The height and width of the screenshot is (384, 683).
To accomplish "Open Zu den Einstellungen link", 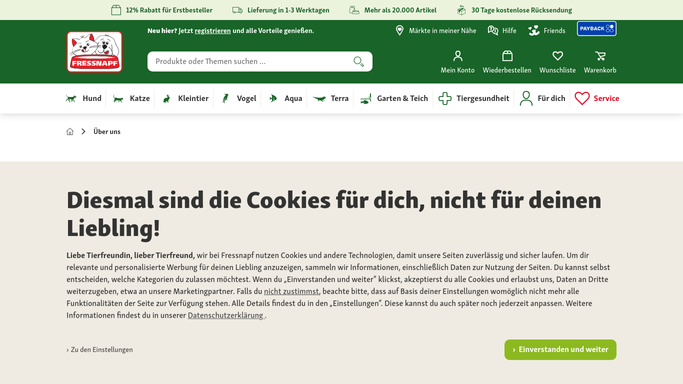I will tap(100, 350).
